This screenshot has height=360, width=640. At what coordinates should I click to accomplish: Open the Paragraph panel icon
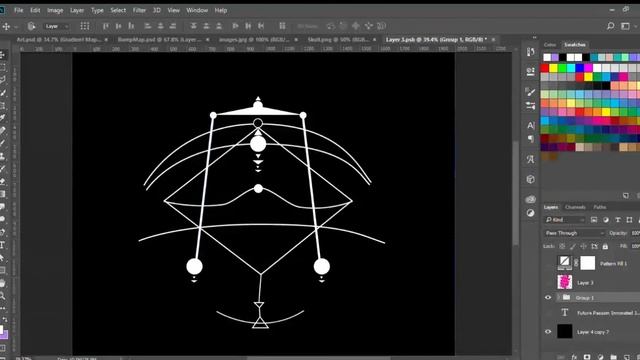coord(530,139)
